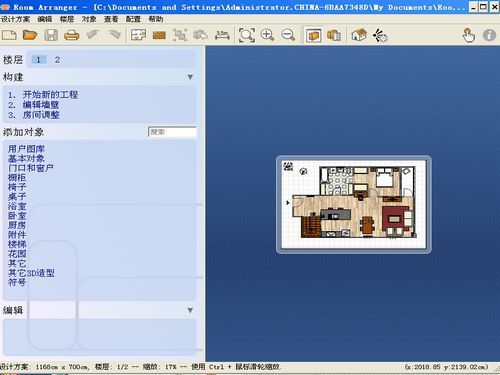This screenshot has height=375, width=500.
Task: Open the 设计方案 menu
Action: pos(15,19)
